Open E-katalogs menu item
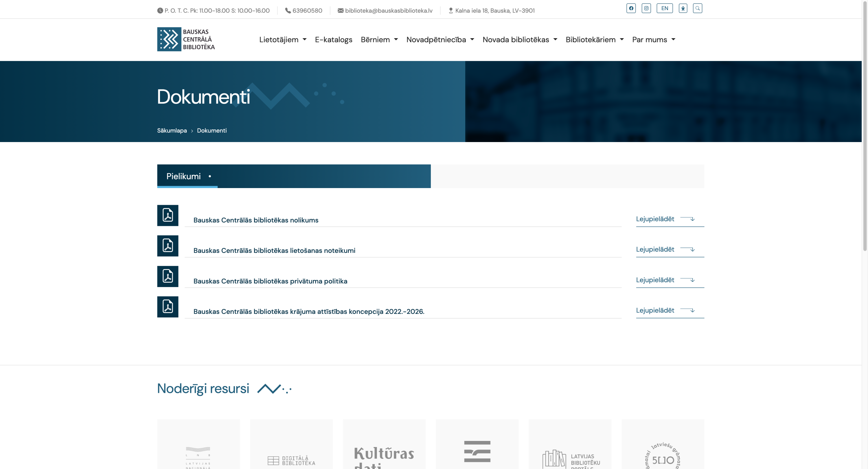The height and width of the screenshot is (469, 868). tap(333, 40)
